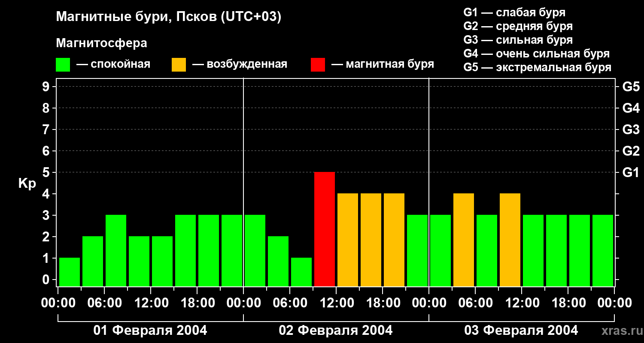Click the 06:00–09:00 green bar on 01 Февраля
Screen dimensions: 644x343
[116, 250]
